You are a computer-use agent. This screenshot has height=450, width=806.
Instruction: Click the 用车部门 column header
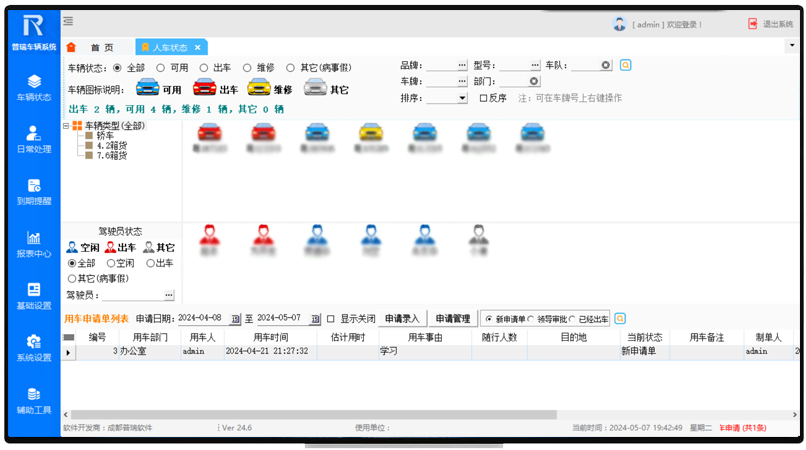coord(150,337)
